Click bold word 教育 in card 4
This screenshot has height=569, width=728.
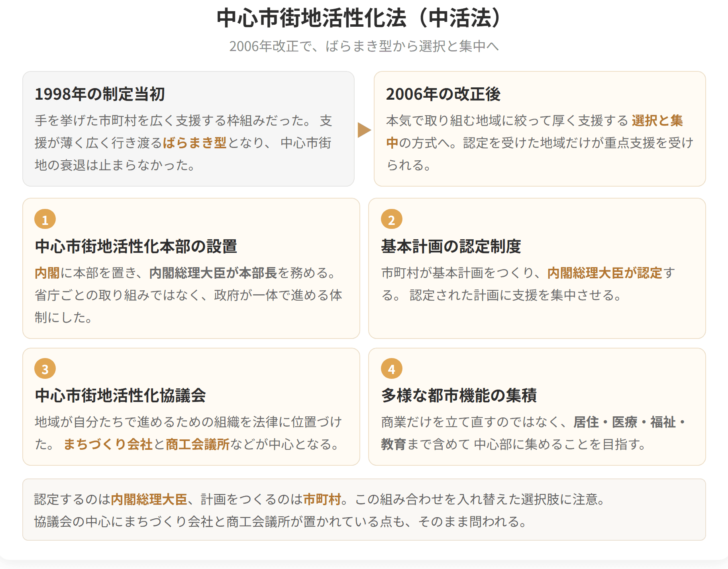click(x=394, y=444)
